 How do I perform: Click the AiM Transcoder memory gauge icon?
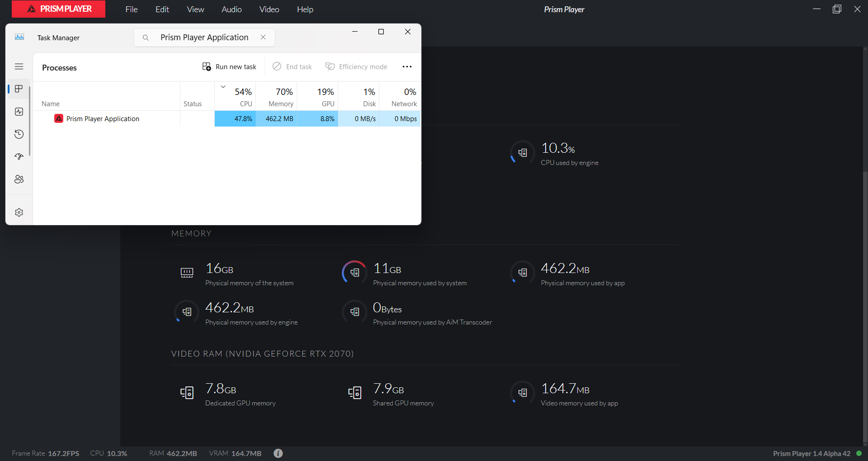[355, 312]
